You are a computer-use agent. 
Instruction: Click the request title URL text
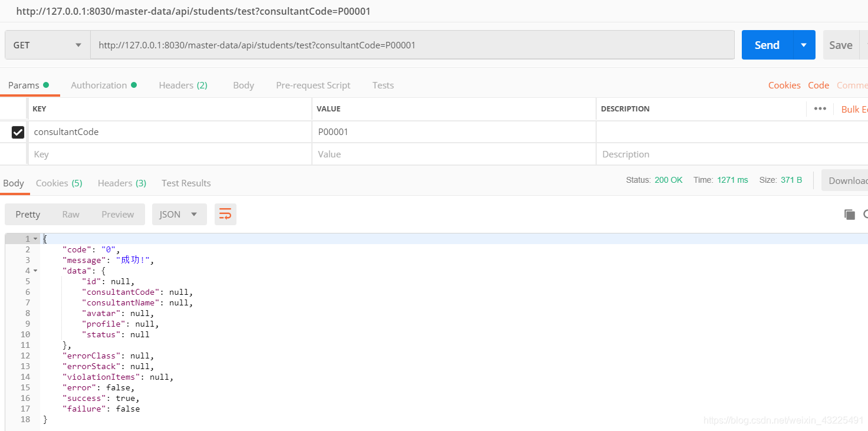point(193,11)
